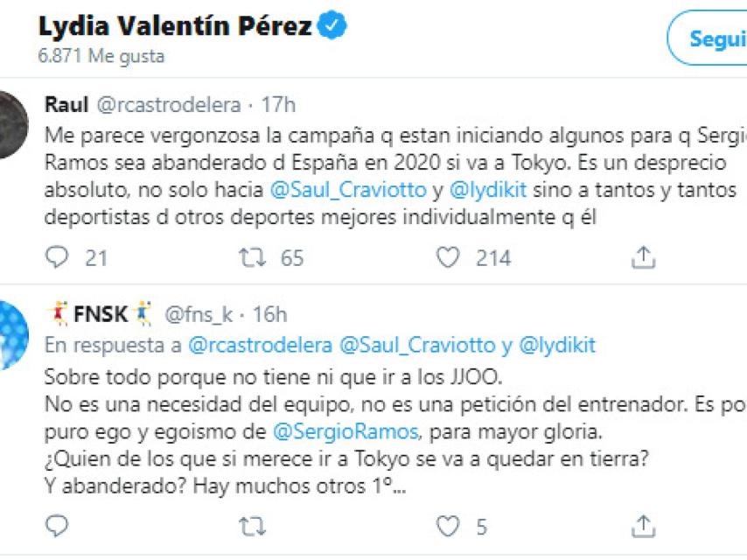Screen dimensions: 747x560
Task: Like Raul's tweet with the heart
Action: click(448, 257)
